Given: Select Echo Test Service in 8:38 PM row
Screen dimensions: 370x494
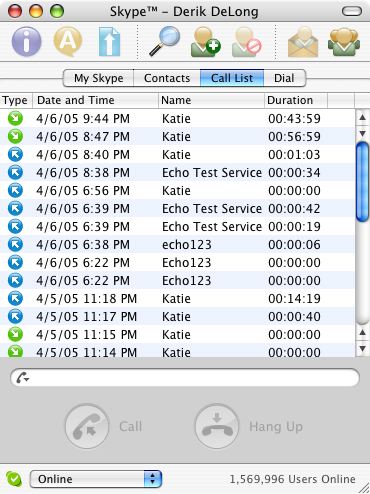Looking at the screenshot, I should tap(212, 173).
